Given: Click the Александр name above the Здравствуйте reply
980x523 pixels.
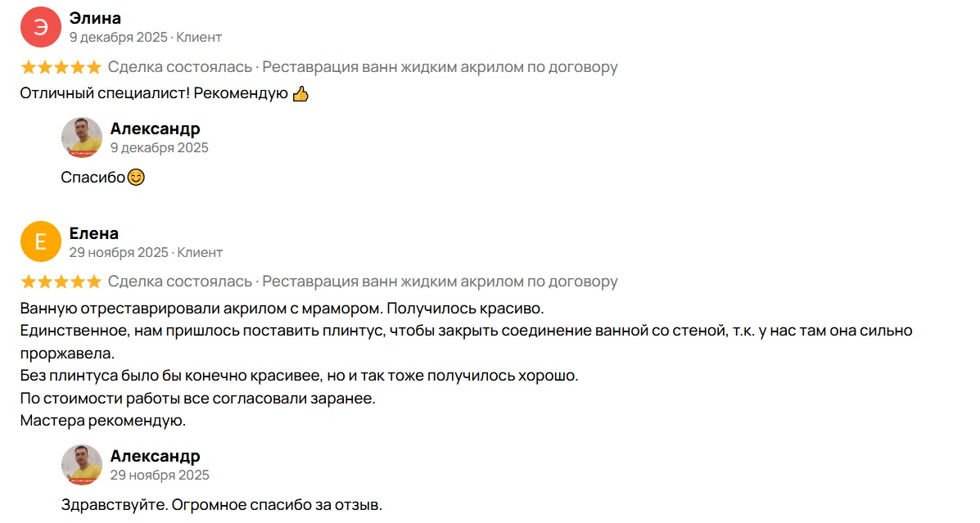Looking at the screenshot, I should [155, 456].
